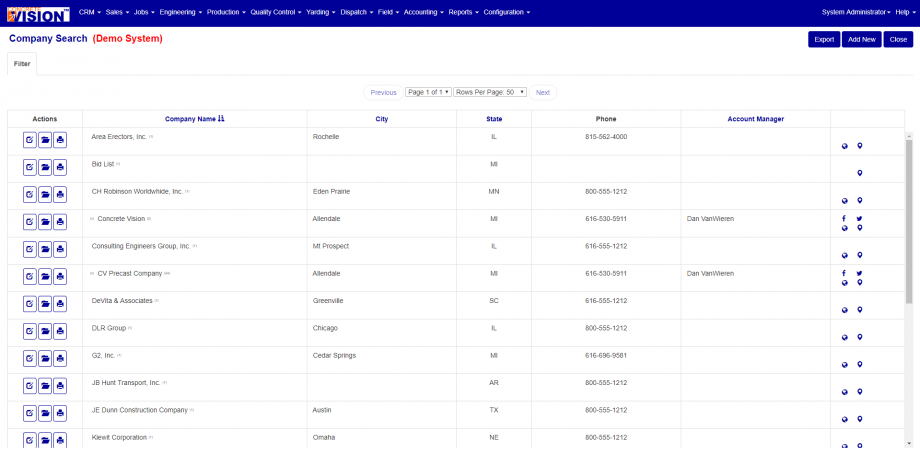Screen dimensions: 920x455
Task: Click the Add New button
Action: pyautogui.click(x=862, y=39)
